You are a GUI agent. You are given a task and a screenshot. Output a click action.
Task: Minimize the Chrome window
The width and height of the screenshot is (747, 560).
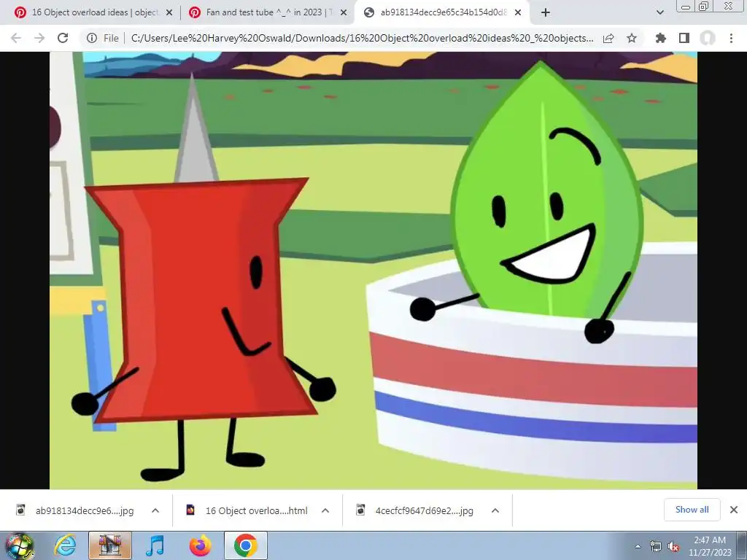[x=686, y=6]
